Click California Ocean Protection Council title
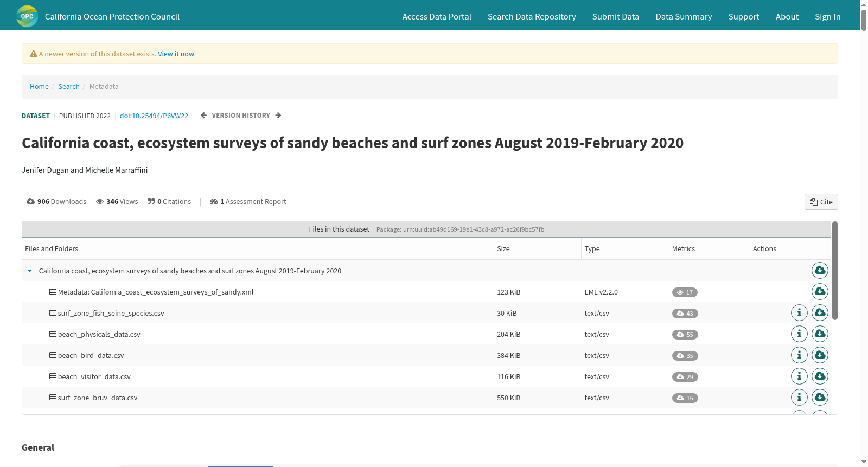868x467 pixels. coord(112,17)
